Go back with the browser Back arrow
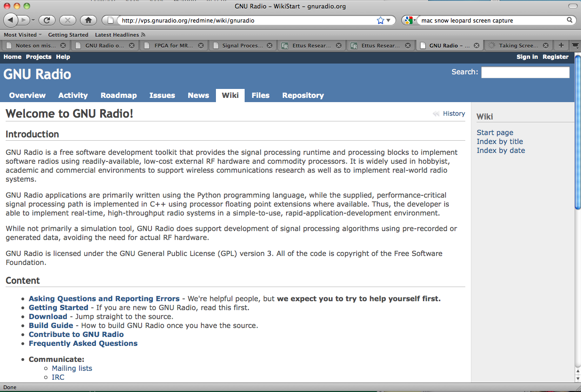This screenshot has width=581, height=392. pyautogui.click(x=11, y=20)
